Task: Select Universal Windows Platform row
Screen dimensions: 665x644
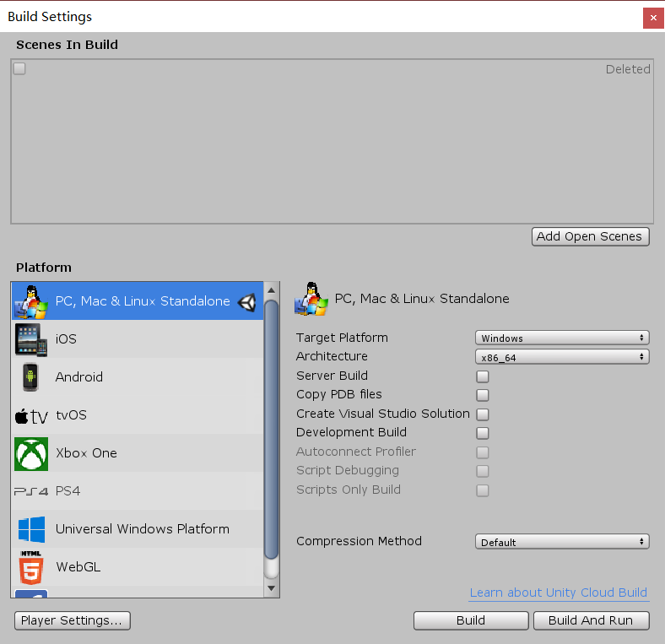Action: pyautogui.click(x=138, y=529)
